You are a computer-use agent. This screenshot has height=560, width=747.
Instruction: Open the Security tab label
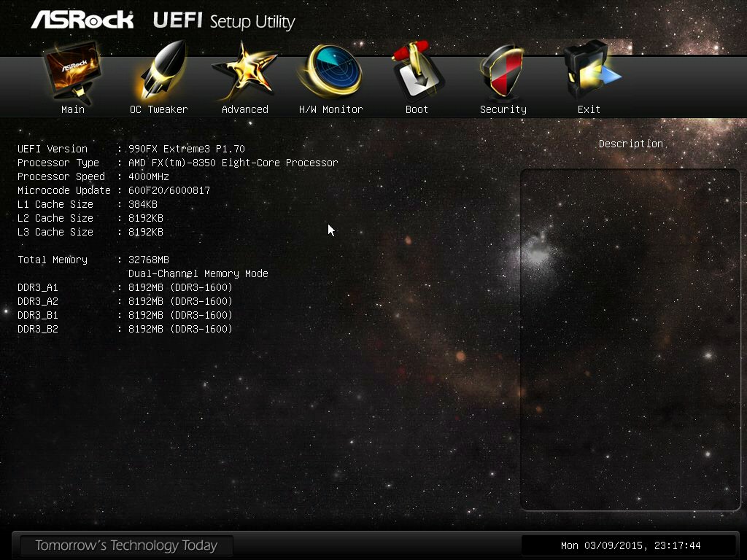pos(503,109)
